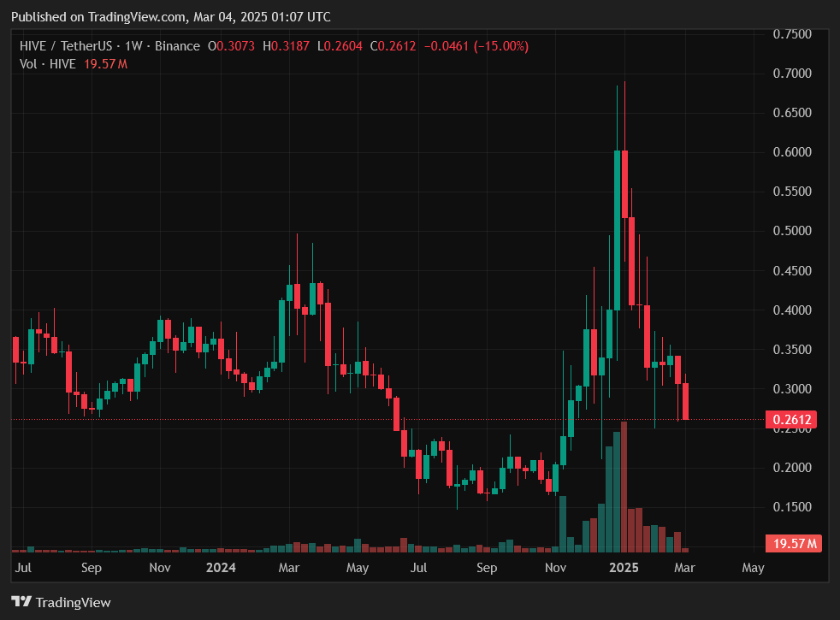840x620 pixels.
Task: Click the 0.2000 price axis label
Action: 792,468
